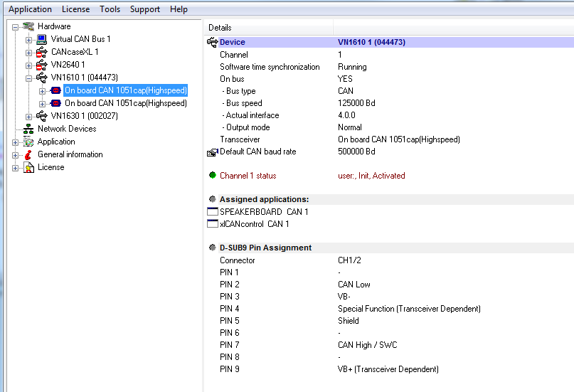Click the PIN 4 Special Function value
This screenshot has height=392, width=574.
pos(409,309)
